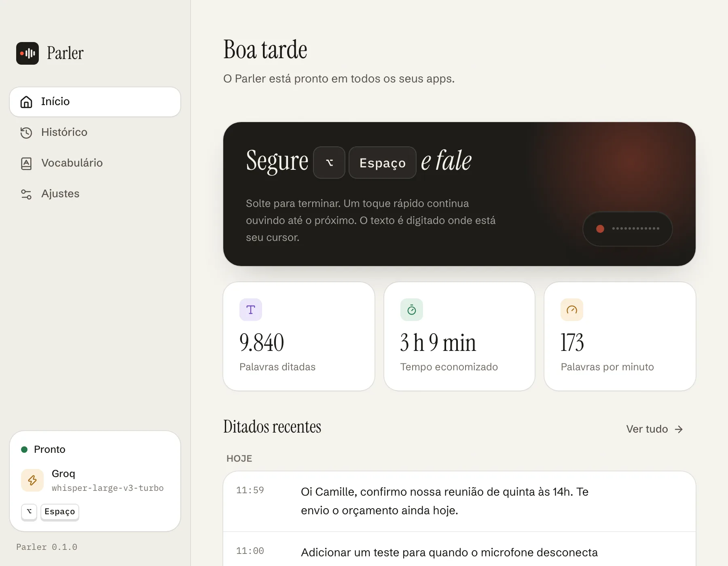Click the green Pronto status dot
The height and width of the screenshot is (566, 728).
(x=24, y=450)
